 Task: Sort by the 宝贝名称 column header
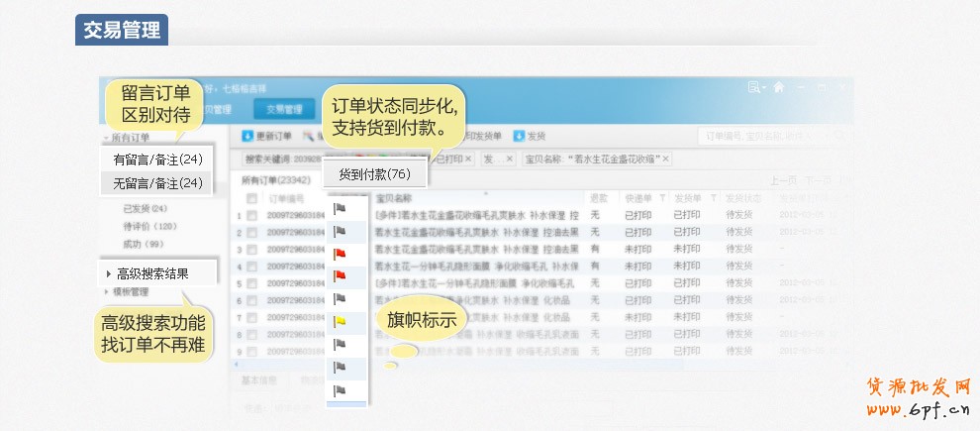(x=394, y=198)
